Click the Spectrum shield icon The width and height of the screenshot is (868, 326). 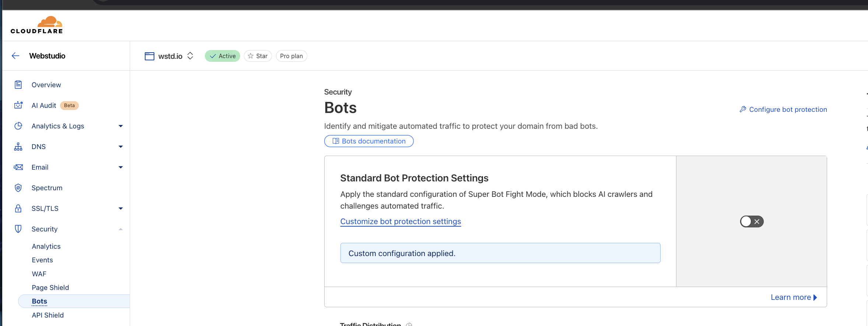point(18,188)
